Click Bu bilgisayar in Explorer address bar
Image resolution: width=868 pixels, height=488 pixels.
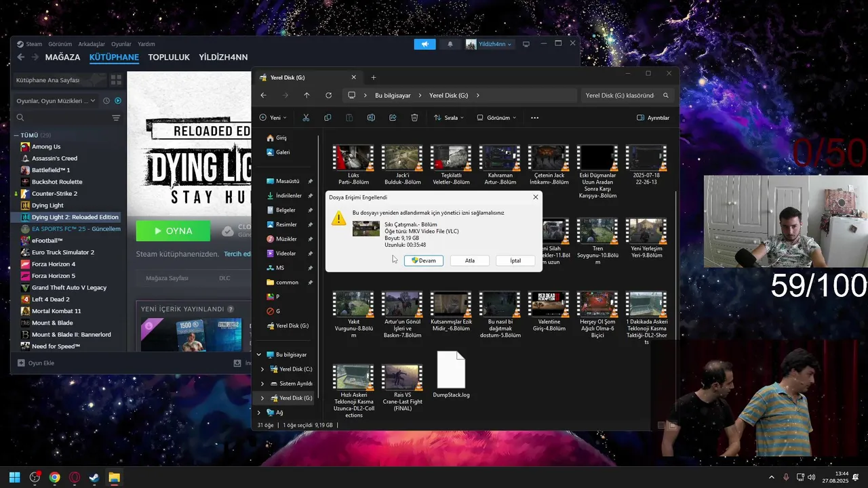pyautogui.click(x=393, y=96)
